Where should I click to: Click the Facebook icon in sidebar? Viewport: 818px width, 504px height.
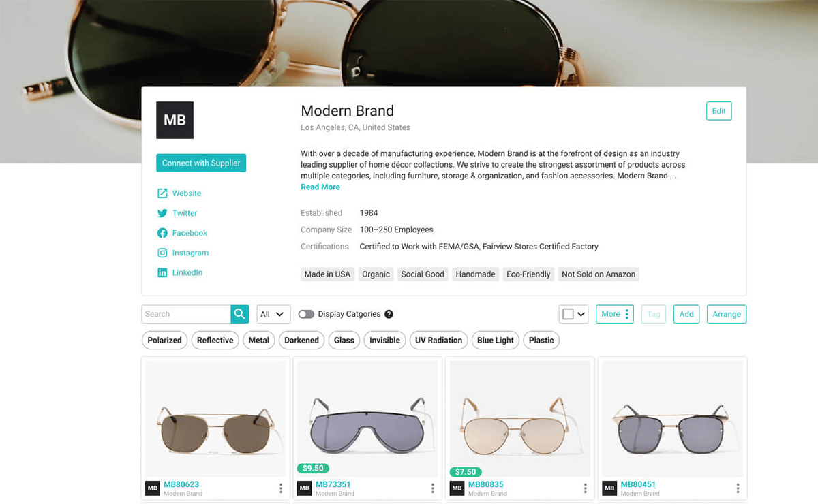162,233
